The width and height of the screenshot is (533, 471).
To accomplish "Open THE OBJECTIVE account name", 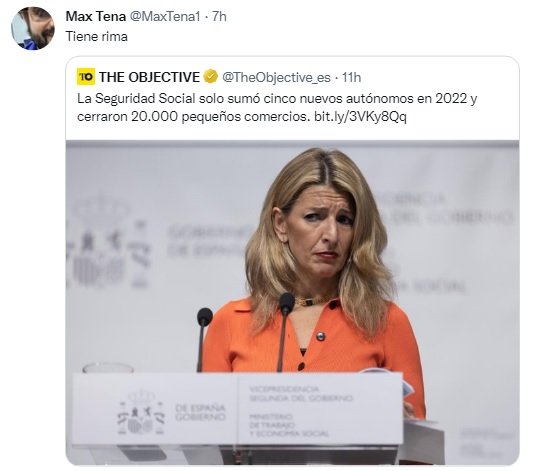I will [x=149, y=77].
